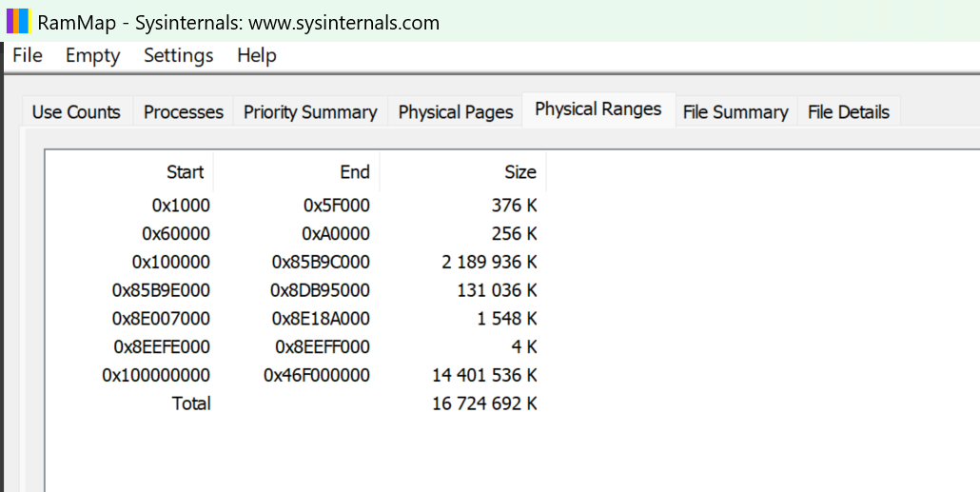Click the end address 0x8EEFF000
The height and width of the screenshot is (492, 980).
click(323, 347)
